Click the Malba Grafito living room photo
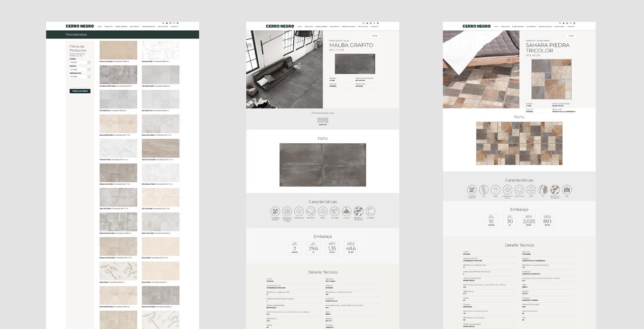The height and width of the screenshot is (329, 644). tap(284, 69)
